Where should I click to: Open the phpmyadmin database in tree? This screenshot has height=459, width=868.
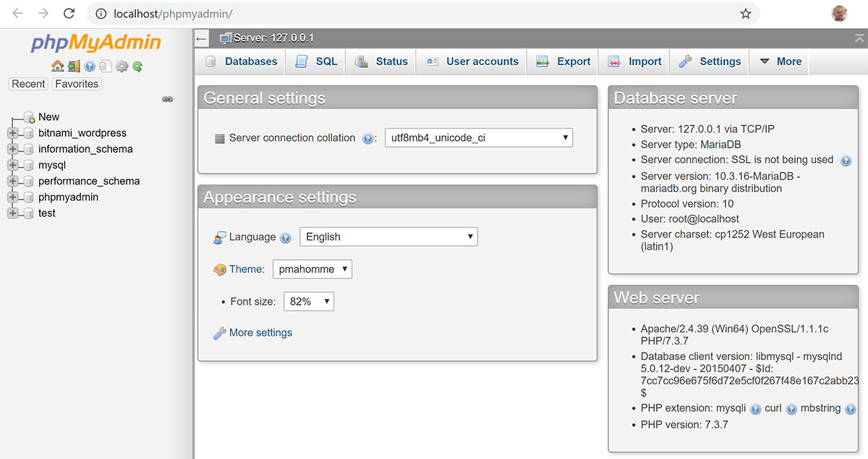[x=68, y=197]
